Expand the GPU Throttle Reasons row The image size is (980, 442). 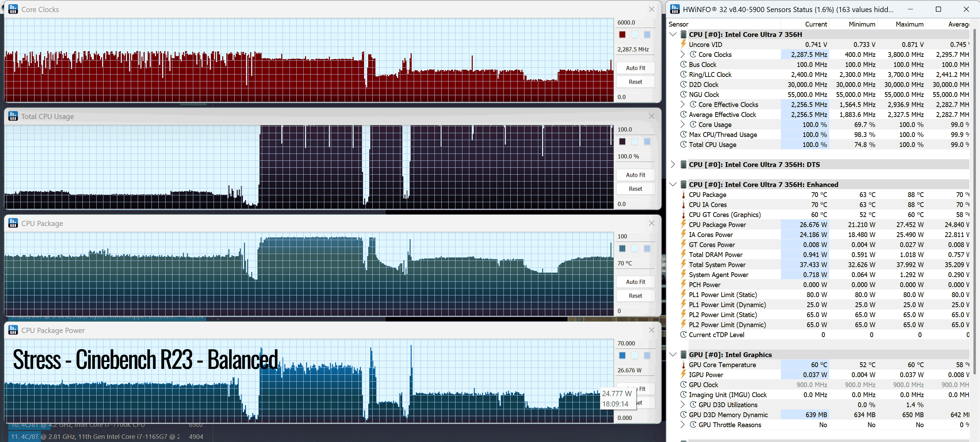683,424
